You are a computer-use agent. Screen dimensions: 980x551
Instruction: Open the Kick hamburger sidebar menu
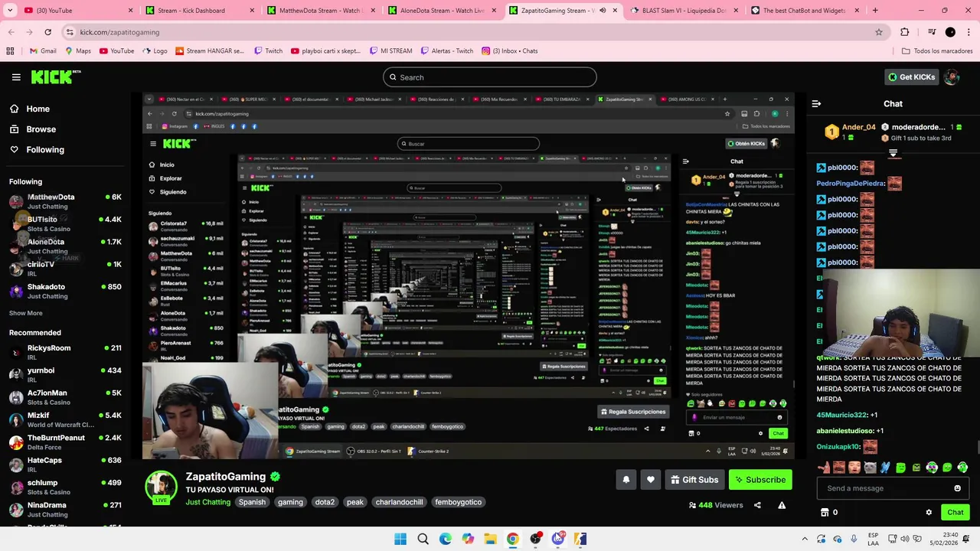click(16, 77)
